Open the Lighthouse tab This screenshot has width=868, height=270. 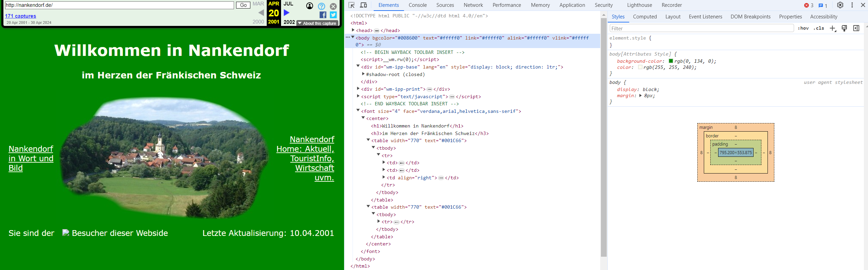(639, 5)
